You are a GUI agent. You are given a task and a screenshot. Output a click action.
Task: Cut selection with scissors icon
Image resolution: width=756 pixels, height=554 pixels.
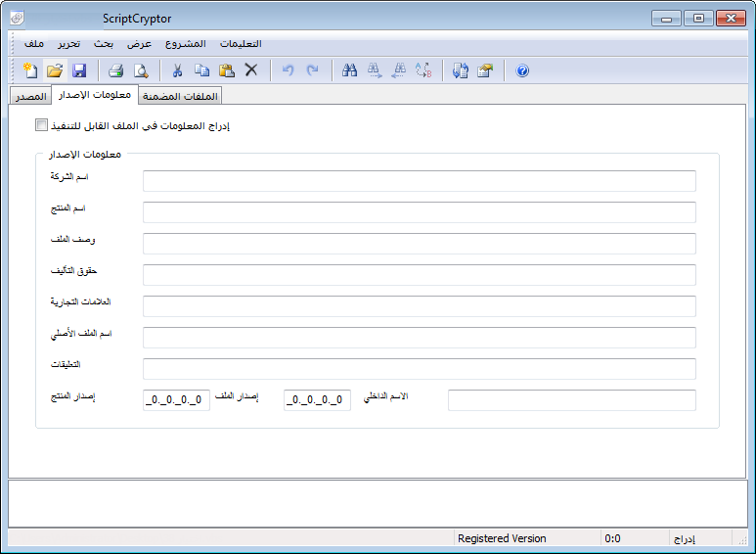[177, 70]
